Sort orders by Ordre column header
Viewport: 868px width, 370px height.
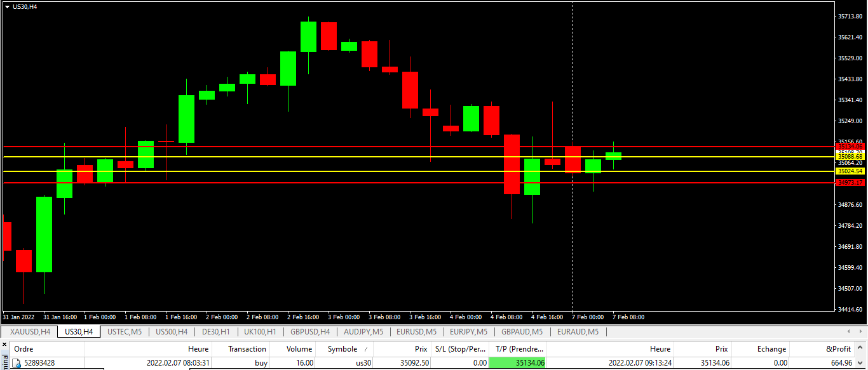click(x=47, y=348)
